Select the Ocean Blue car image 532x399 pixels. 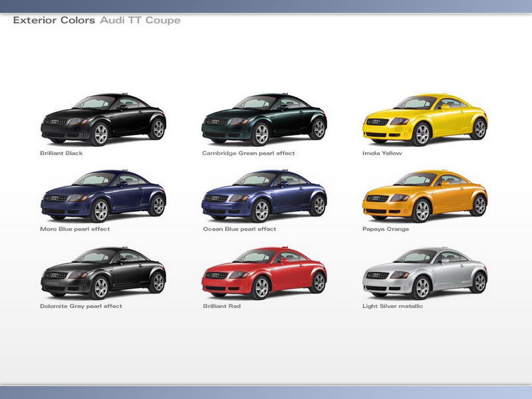click(x=264, y=196)
